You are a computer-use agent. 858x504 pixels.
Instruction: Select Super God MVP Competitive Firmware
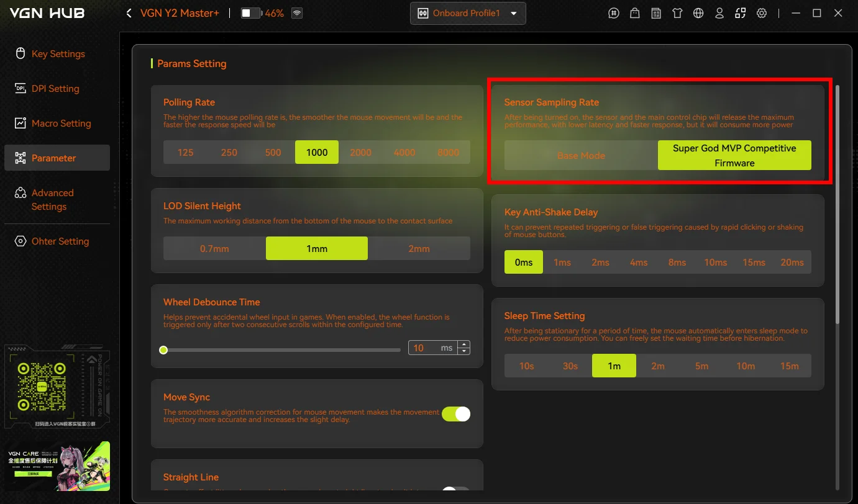point(734,155)
